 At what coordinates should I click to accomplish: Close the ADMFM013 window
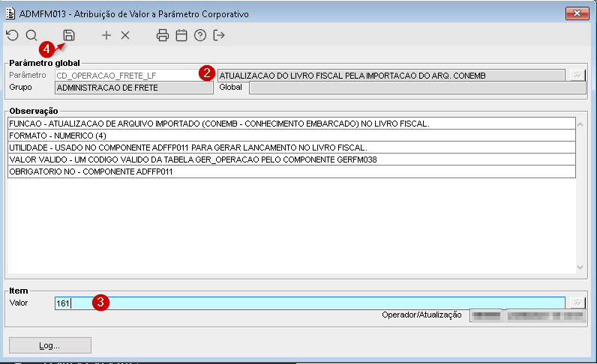coord(577,13)
